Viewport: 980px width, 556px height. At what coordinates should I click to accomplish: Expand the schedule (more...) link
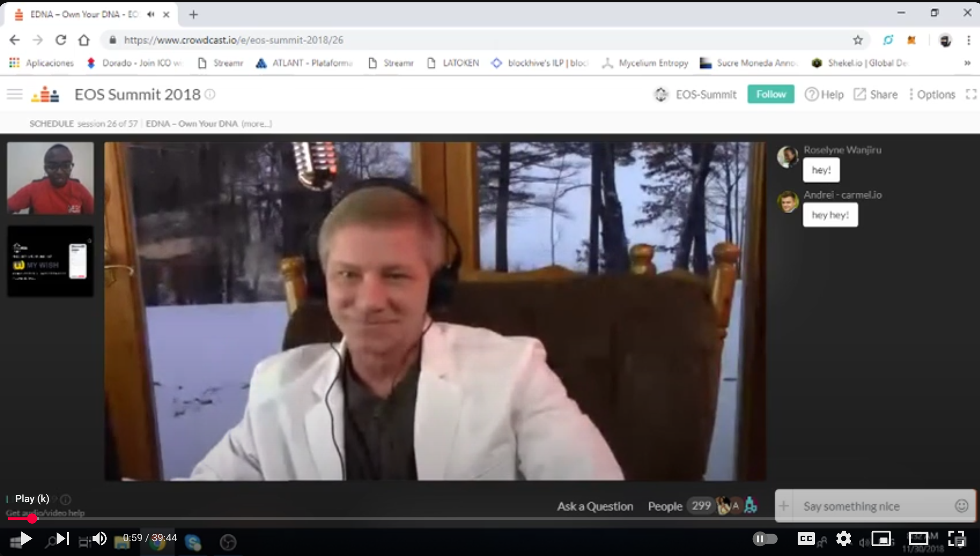click(257, 124)
